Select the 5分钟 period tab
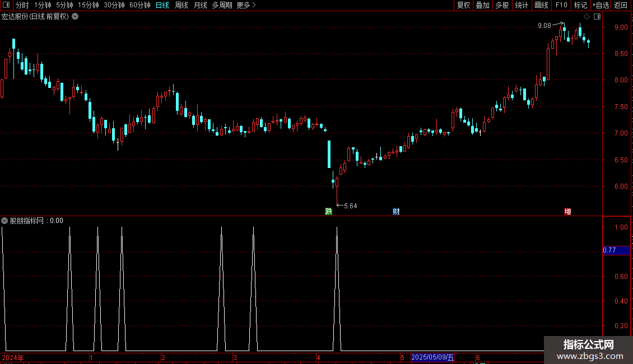Screen dimensions: 633x364 [64, 5]
